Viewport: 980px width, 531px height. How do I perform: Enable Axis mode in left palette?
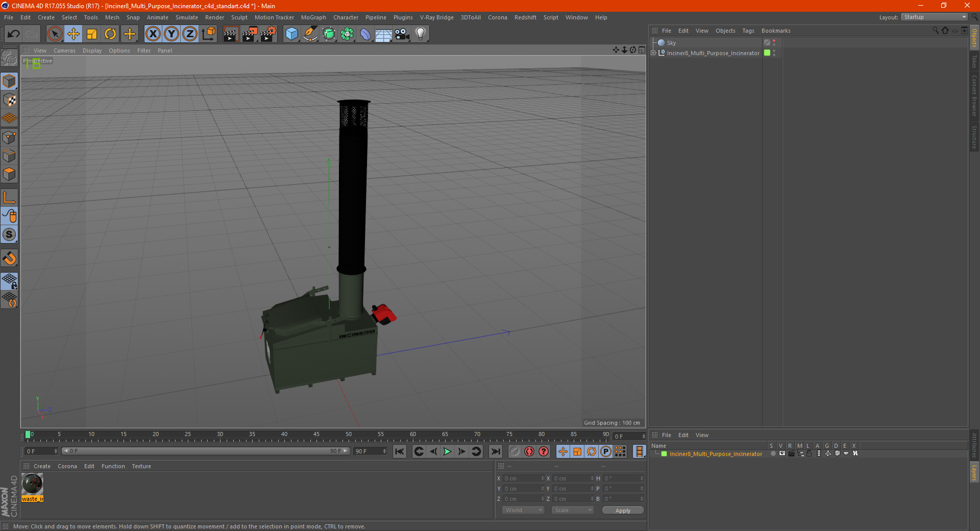pyautogui.click(x=10, y=198)
